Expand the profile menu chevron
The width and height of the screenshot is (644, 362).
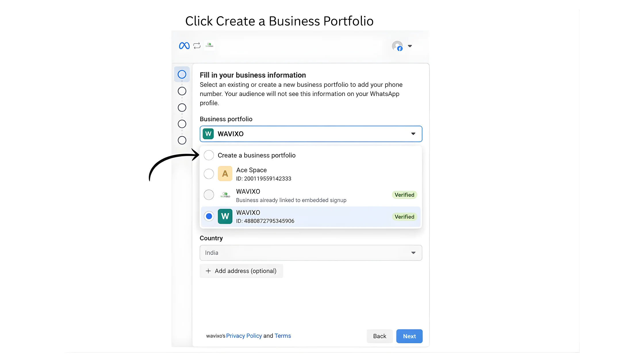(410, 46)
